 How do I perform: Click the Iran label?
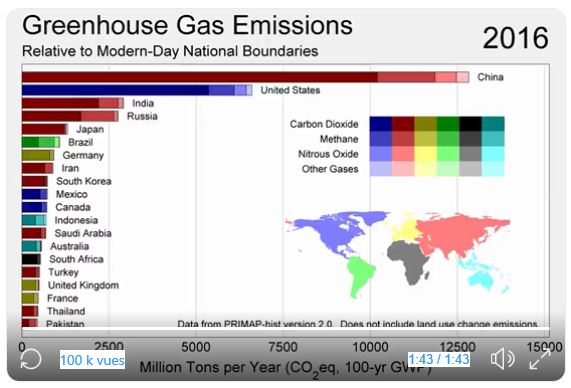[70, 168]
